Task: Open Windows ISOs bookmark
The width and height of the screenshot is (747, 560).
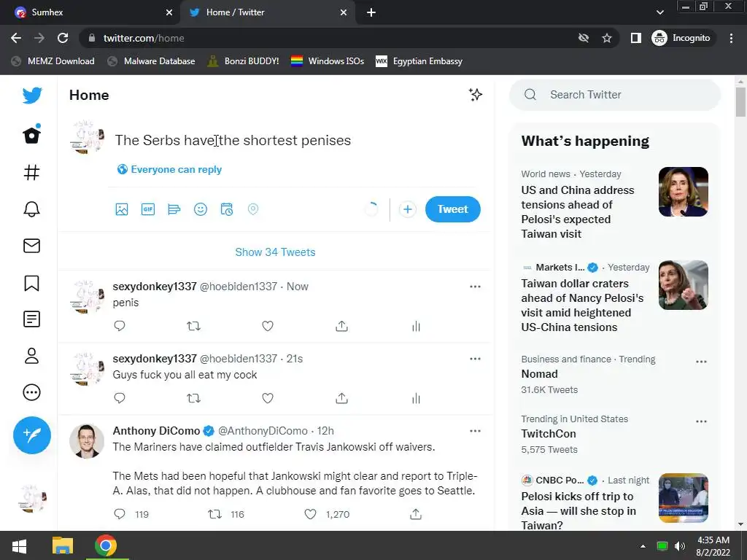Action: pyautogui.click(x=328, y=61)
